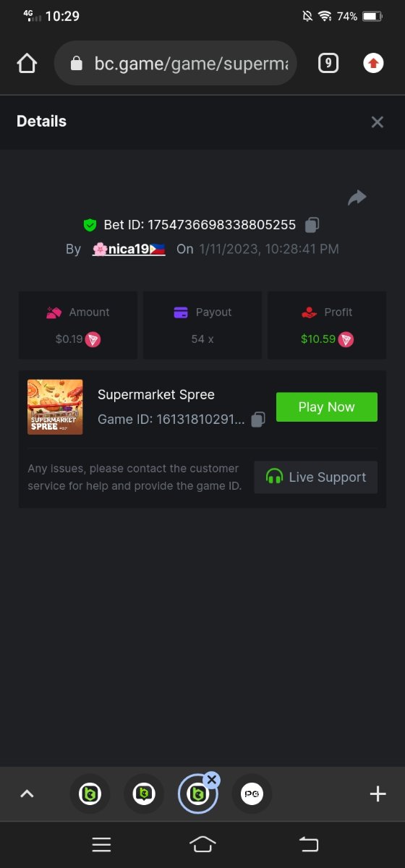Open the nica19 user profile link

[x=129, y=249]
